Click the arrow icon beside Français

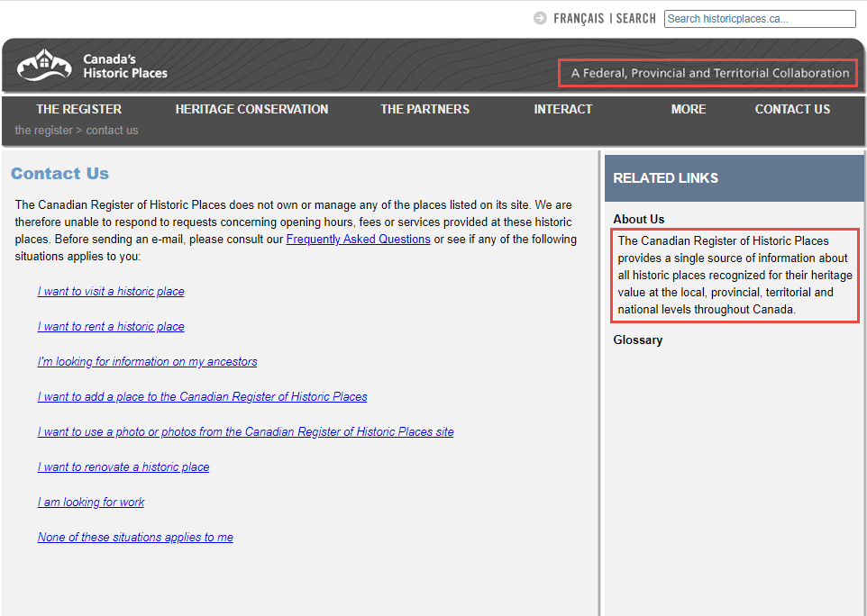click(540, 18)
